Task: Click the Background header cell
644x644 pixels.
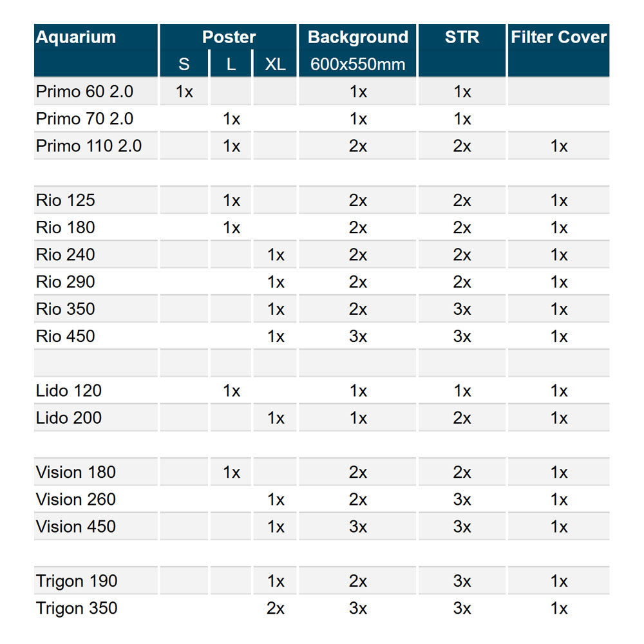Action: click(357, 37)
